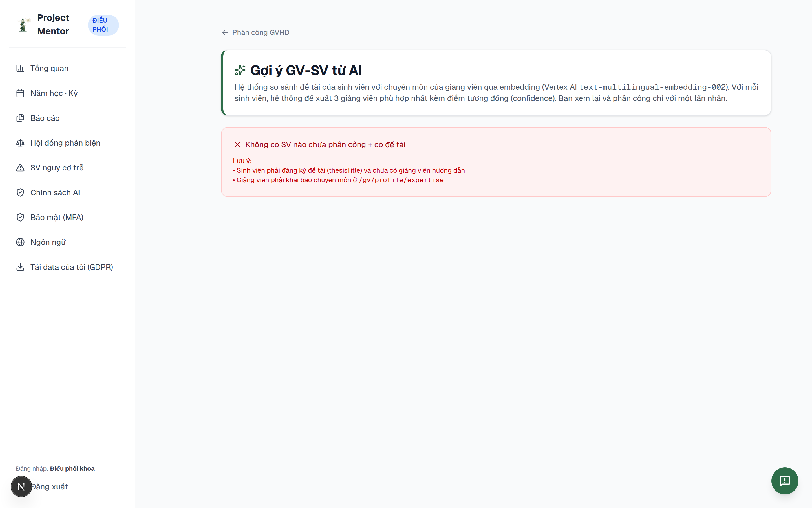The width and height of the screenshot is (812, 508).
Task: Click the thesisTitle requirement bullet line
Action: pyautogui.click(x=349, y=171)
